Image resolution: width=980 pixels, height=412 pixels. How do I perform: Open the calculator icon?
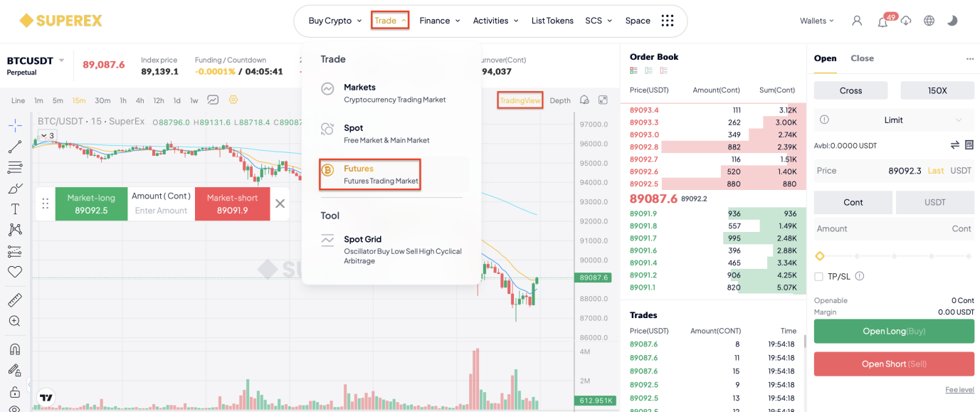(x=969, y=145)
